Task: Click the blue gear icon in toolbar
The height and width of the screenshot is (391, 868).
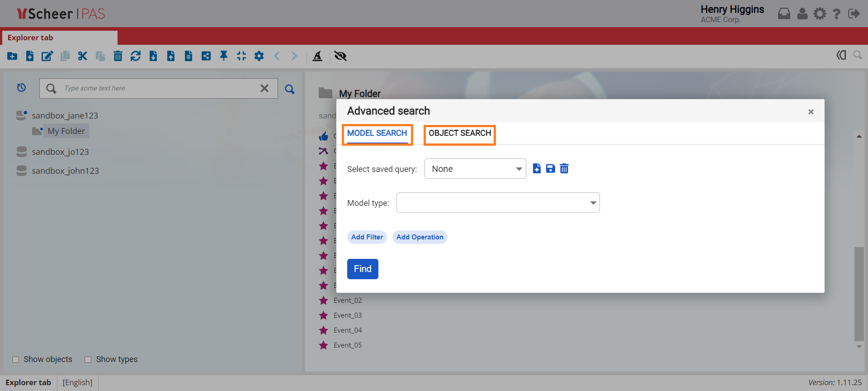Action: [259, 56]
